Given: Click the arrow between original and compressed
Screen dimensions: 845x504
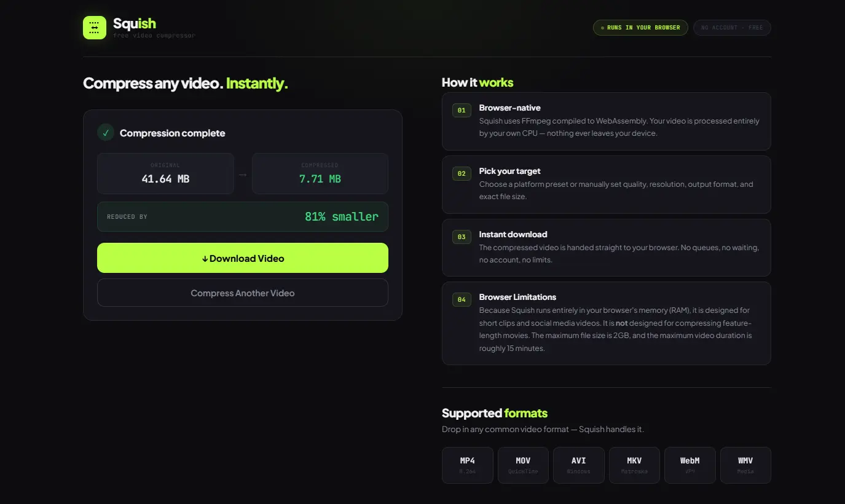Looking at the screenshot, I should pos(243,175).
